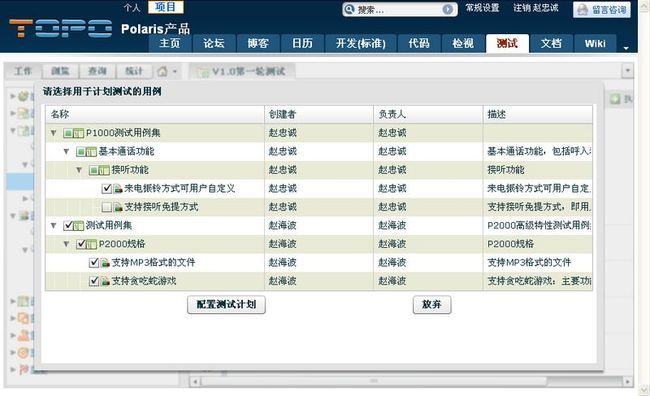Click test case icon of 支持接听免提方式
Image resolution: width=650 pixels, height=396 pixels.
point(119,207)
